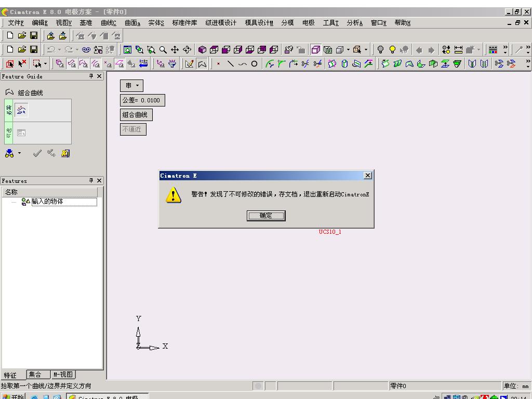Click 确定 in the warning dialog
This screenshot has width=532, height=399.
point(266,216)
